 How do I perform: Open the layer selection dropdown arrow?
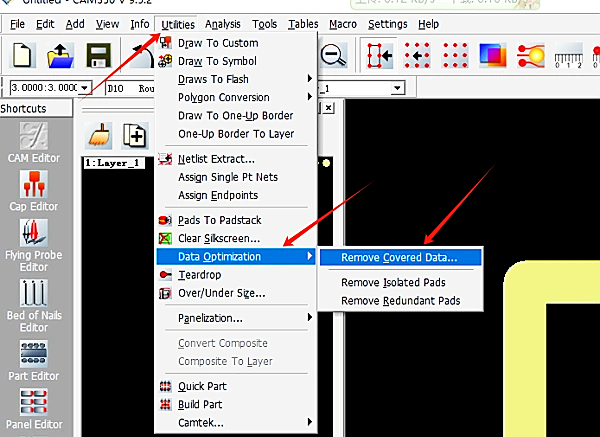(398, 88)
